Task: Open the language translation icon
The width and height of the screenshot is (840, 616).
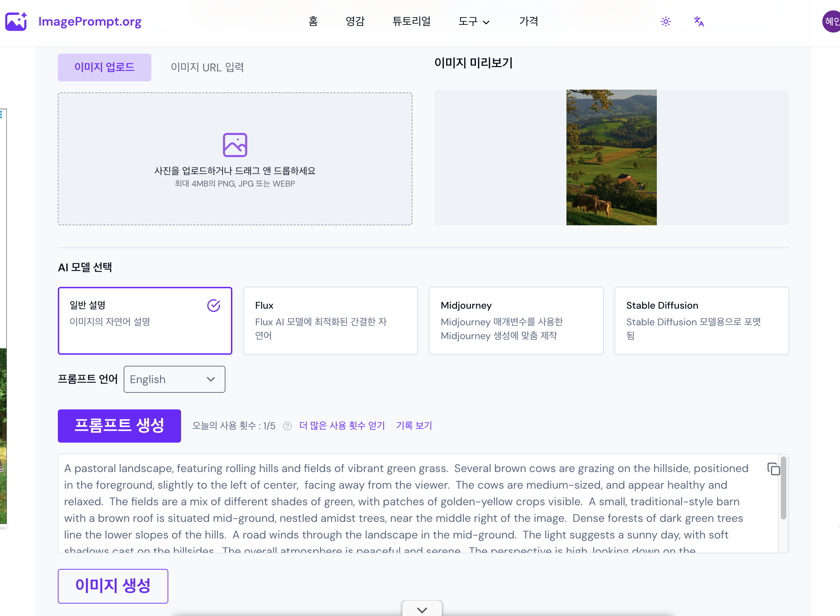Action: pos(699,21)
